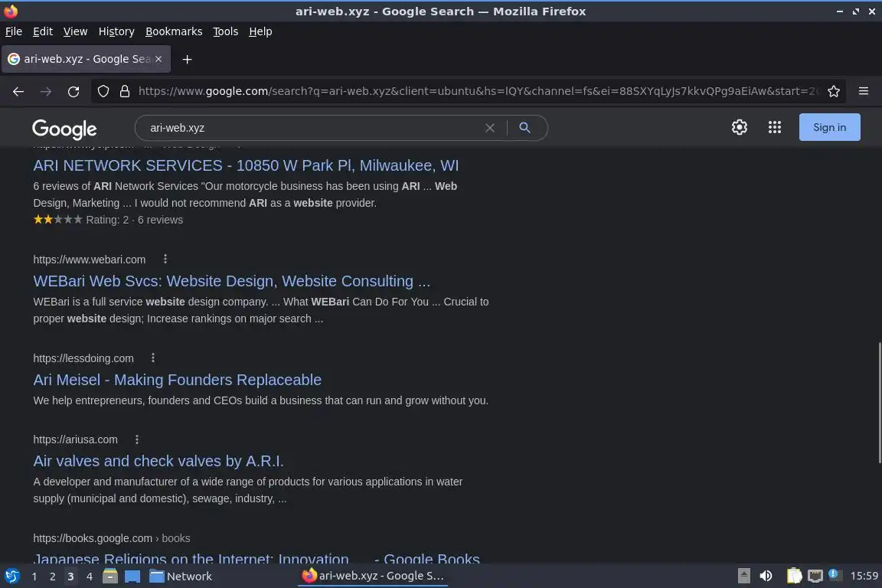The image size is (882, 588).
Task: Open the Tools menu
Action: 226,31
